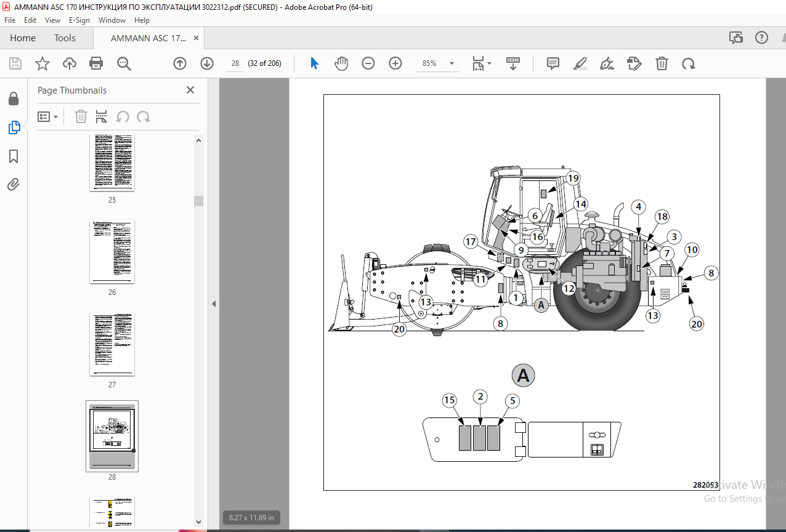
Task: Open notifications chat icon
Action: (736, 38)
